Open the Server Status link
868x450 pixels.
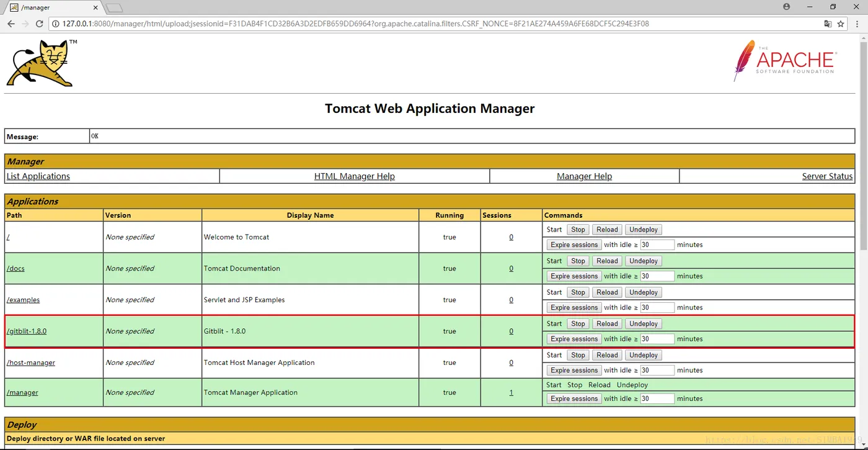[x=827, y=176]
